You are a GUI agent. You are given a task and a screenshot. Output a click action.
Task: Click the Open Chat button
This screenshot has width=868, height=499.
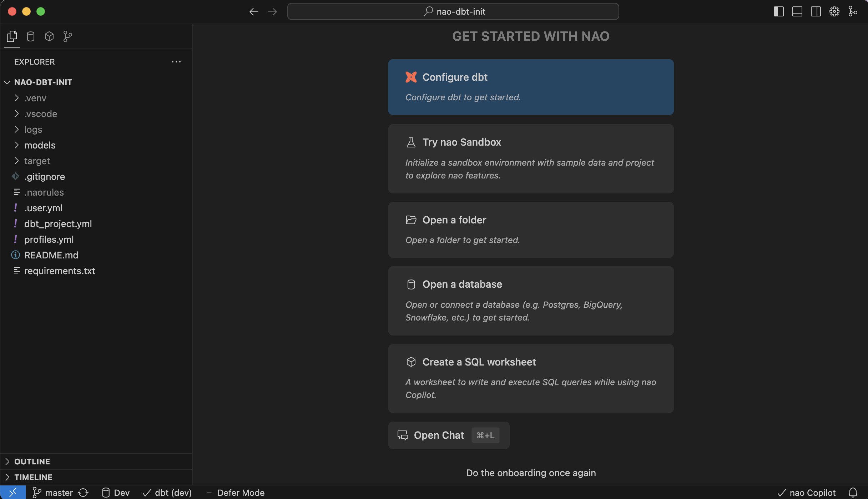click(x=449, y=435)
